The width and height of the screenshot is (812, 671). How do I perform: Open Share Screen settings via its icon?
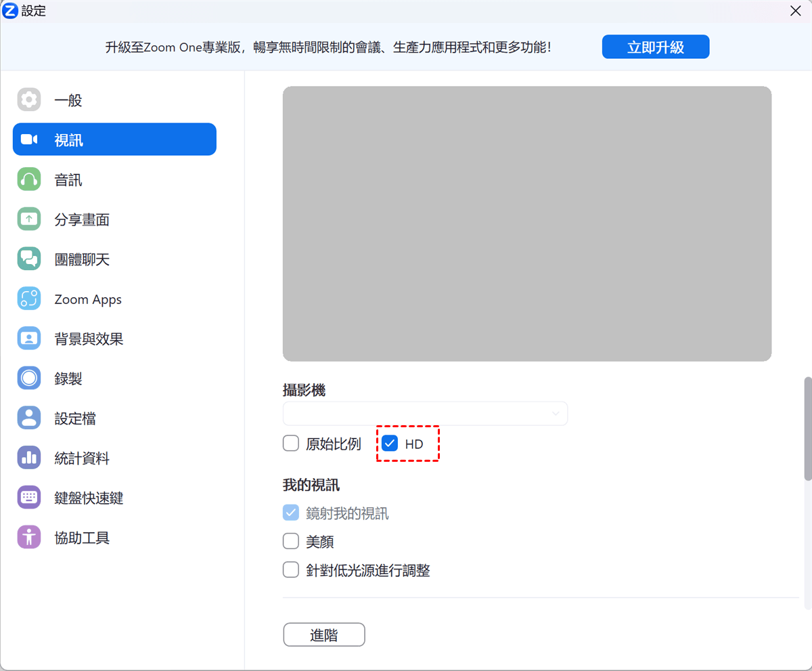click(x=29, y=219)
